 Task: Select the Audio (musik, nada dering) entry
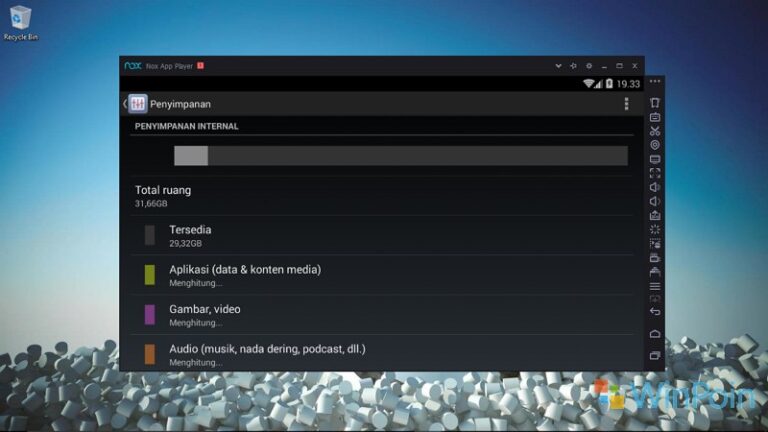[x=266, y=354]
